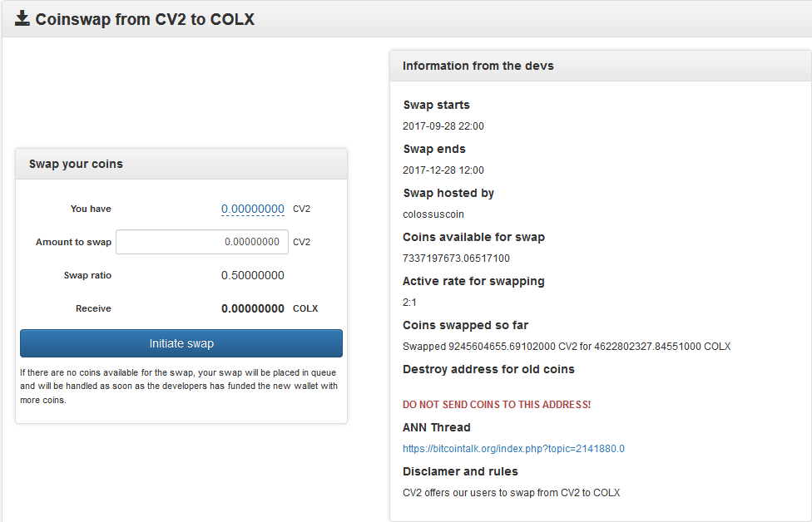The width and height of the screenshot is (812, 522).
Task: Click the Receive amount 0.00000000 in bold
Action: (253, 308)
